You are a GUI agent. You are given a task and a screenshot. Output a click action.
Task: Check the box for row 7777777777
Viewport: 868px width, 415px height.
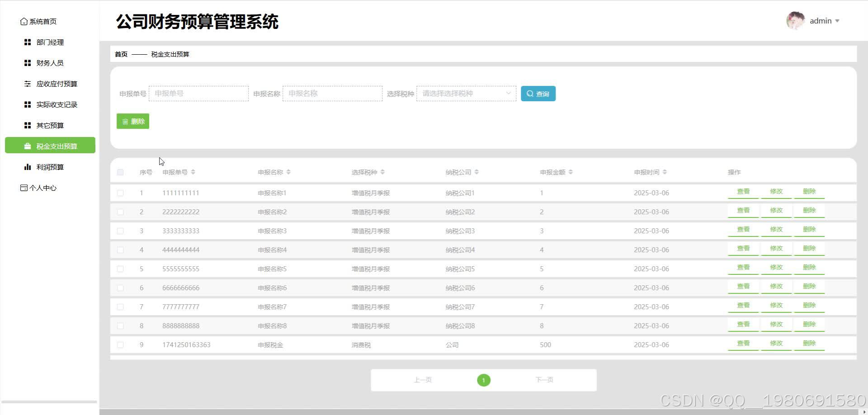(120, 307)
